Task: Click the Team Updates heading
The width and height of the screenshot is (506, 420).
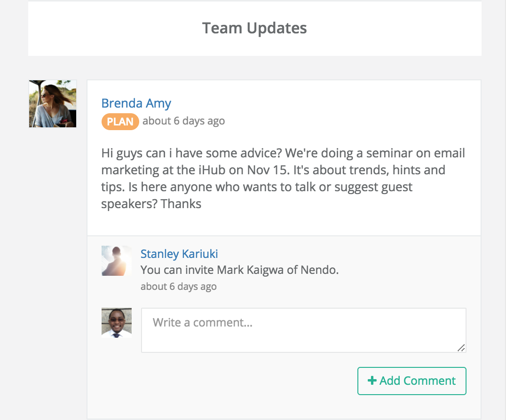Action: (x=254, y=28)
